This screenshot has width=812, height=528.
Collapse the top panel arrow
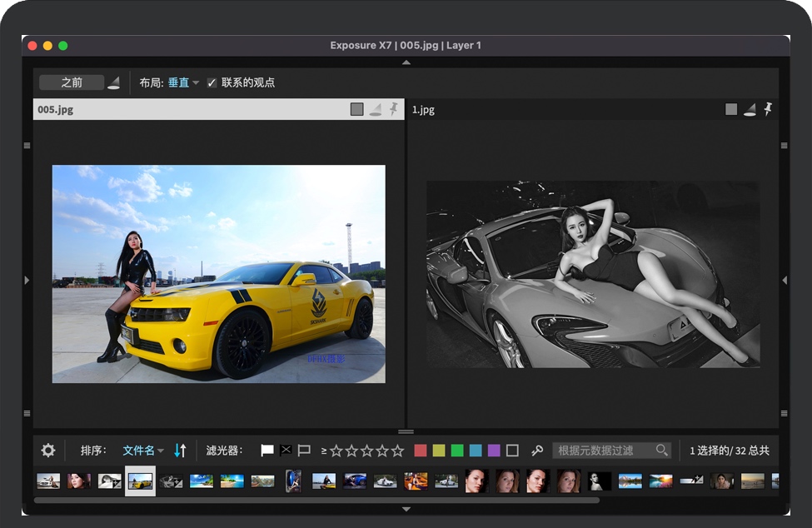(406, 62)
